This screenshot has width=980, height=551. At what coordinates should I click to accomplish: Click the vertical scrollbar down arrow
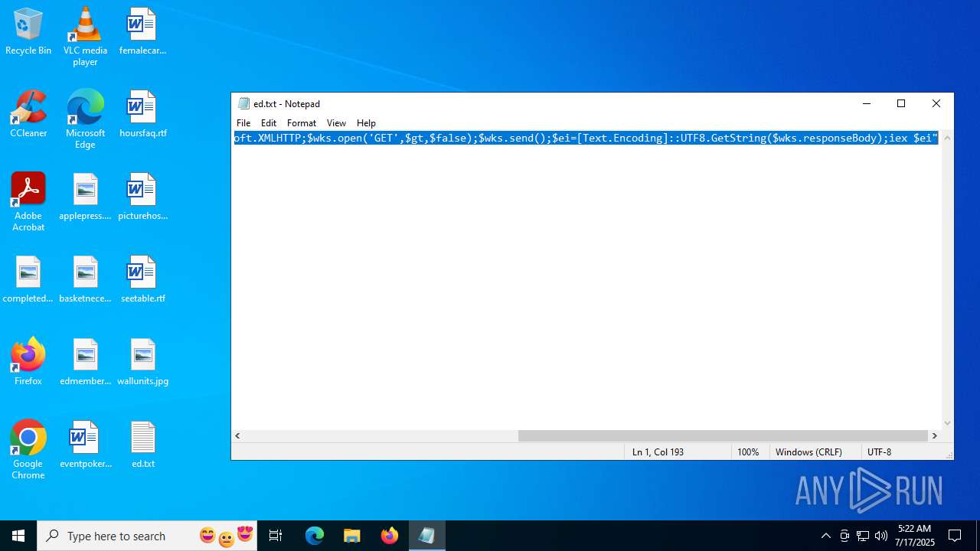click(948, 422)
